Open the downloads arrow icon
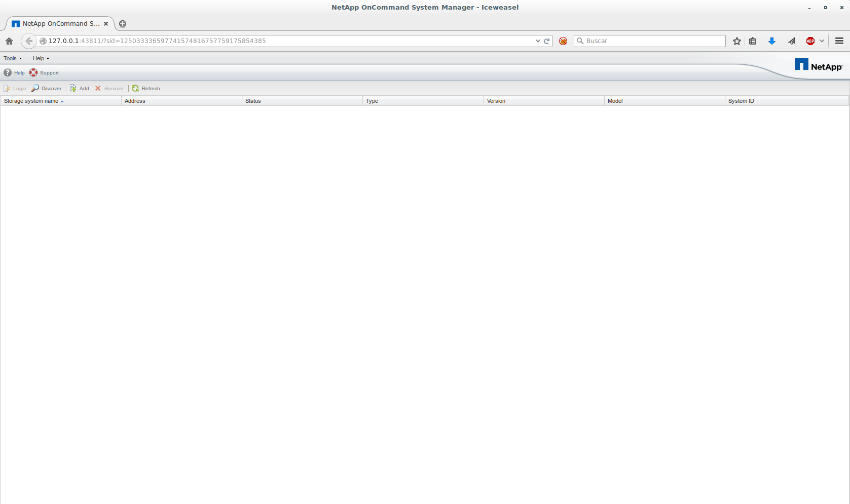The height and width of the screenshot is (504, 850). point(771,41)
